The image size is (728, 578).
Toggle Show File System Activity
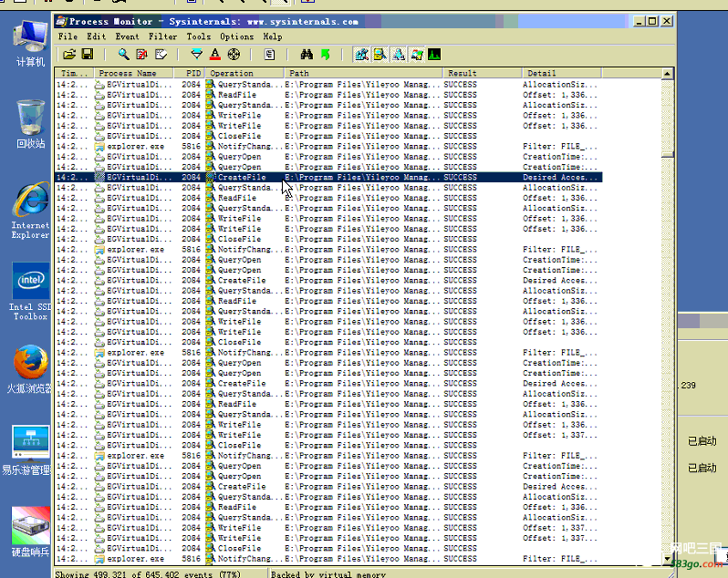tap(380, 55)
